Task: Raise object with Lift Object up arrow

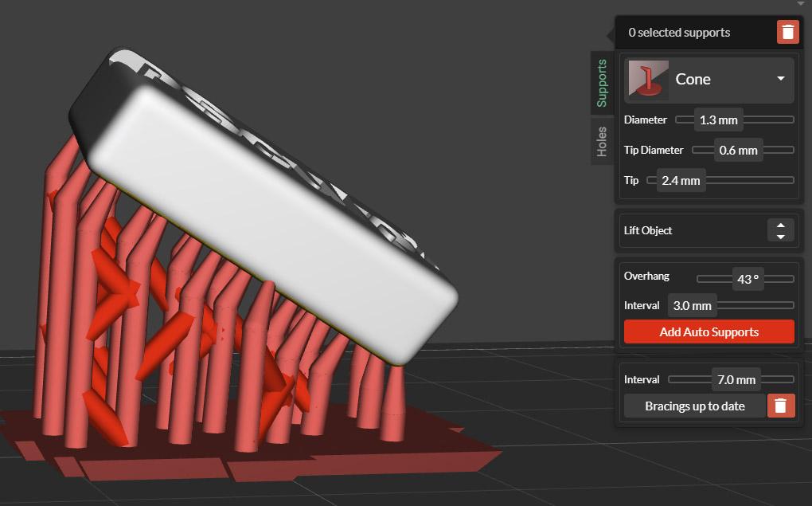Action: point(780,225)
